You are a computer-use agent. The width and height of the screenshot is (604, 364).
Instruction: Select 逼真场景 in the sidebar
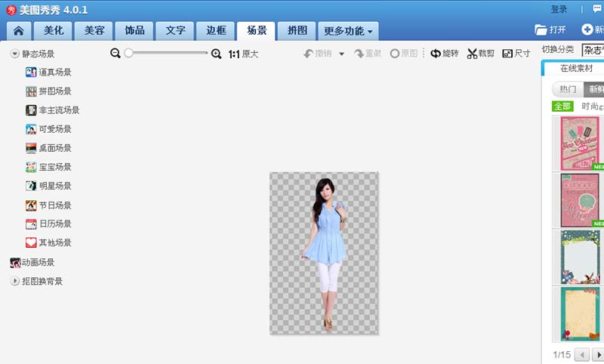pyautogui.click(x=48, y=72)
